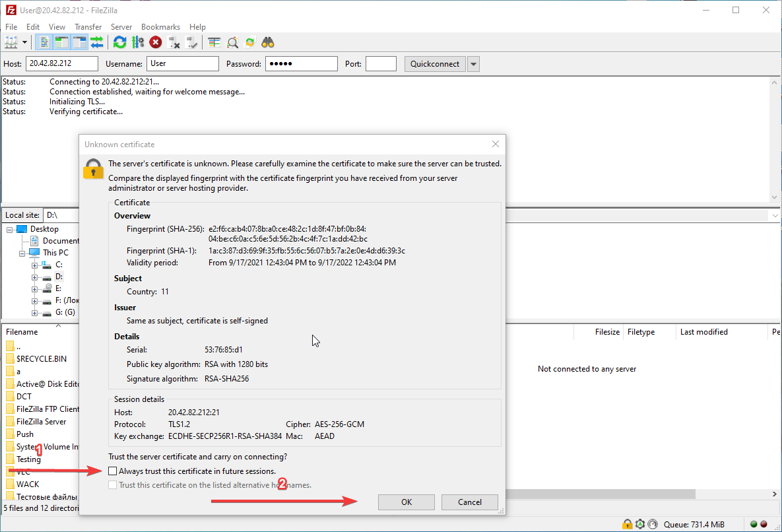Toggle transfer queue display icon
The height and width of the screenshot is (532, 782).
(x=97, y=42)
